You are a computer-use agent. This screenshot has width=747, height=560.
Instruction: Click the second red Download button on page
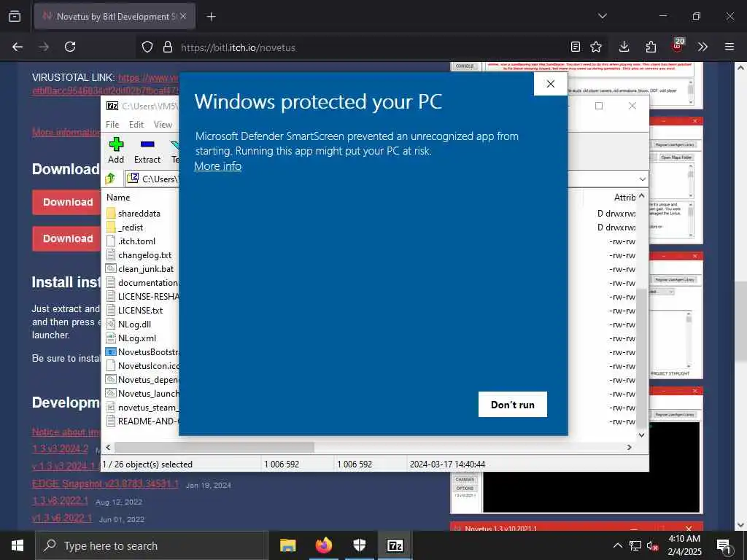click(x=68, y=238)
